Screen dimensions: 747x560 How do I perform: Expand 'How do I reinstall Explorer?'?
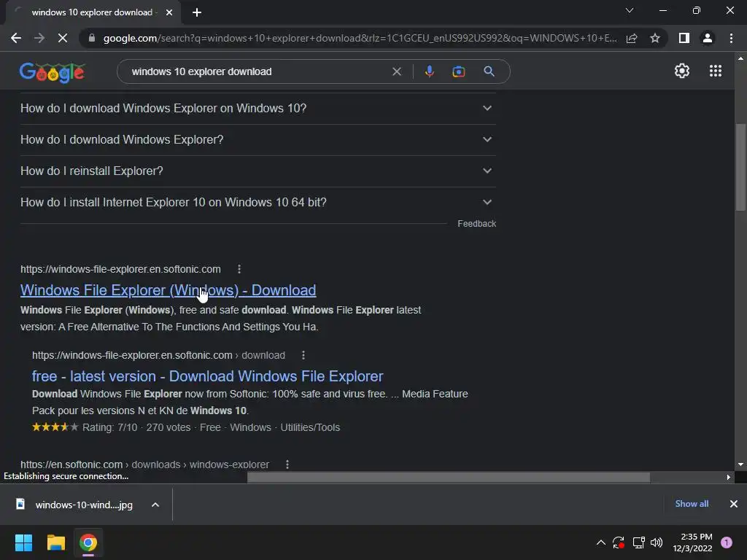tap(258, 171)
